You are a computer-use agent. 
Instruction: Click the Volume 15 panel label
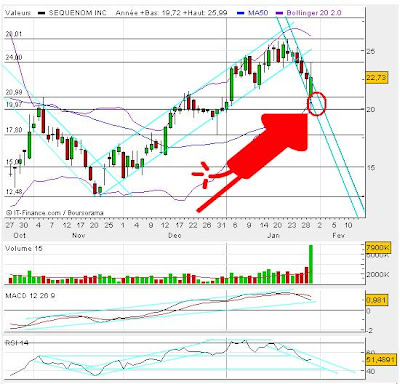(x=24, y=248)
